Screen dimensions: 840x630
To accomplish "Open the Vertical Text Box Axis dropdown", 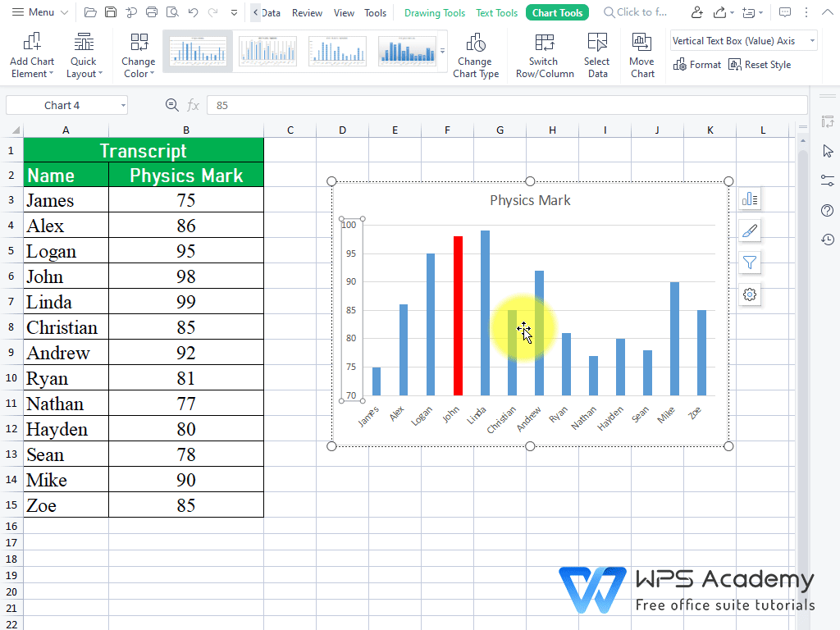I will coord(812,40).
